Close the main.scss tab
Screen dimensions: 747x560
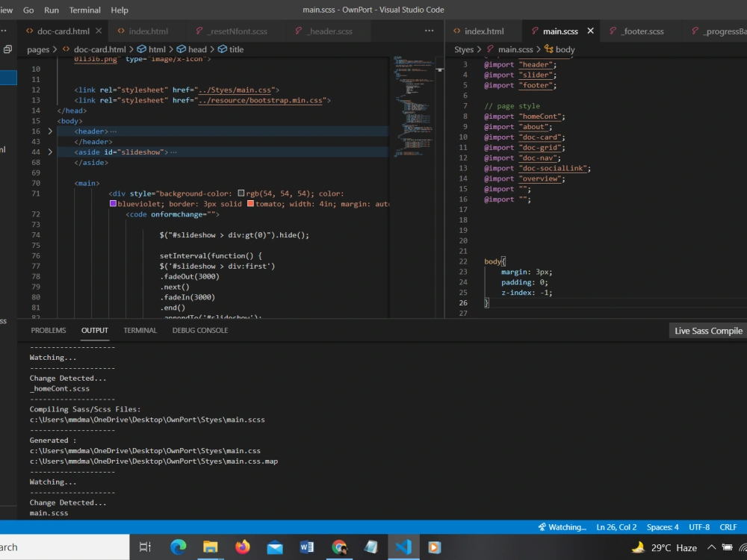pyautogui.click(x=590, y=31)
